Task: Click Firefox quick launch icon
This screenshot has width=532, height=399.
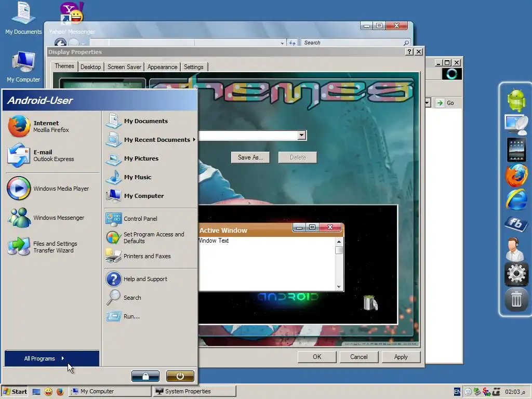Action: [60, 392]
